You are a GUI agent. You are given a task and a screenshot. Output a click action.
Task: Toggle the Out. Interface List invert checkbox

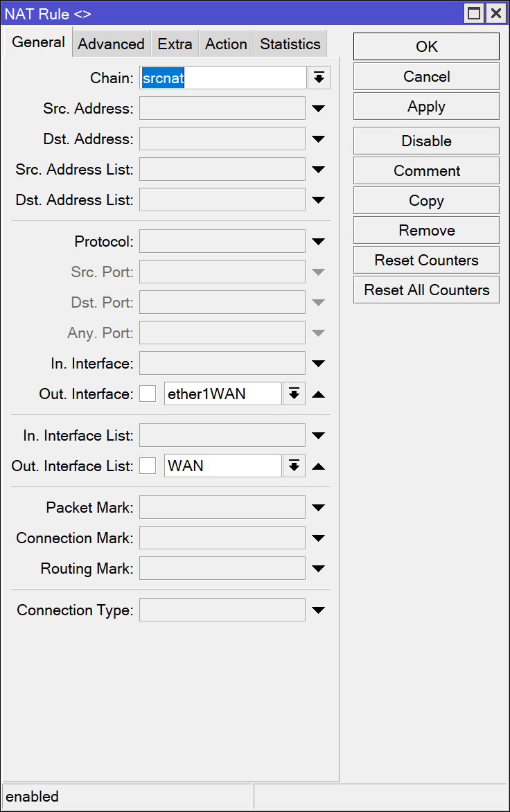click(x=148, y=466)
